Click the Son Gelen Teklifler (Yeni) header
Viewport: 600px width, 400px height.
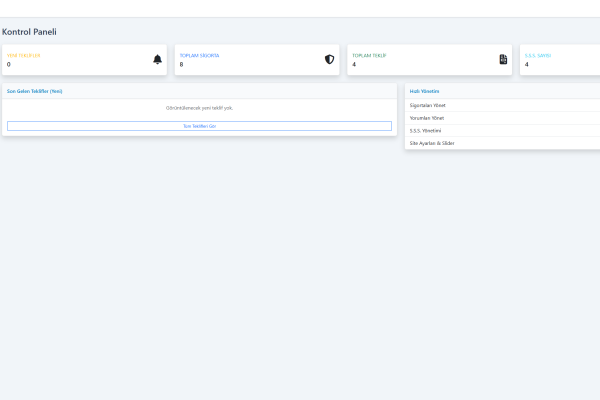(x=35, y=91)
